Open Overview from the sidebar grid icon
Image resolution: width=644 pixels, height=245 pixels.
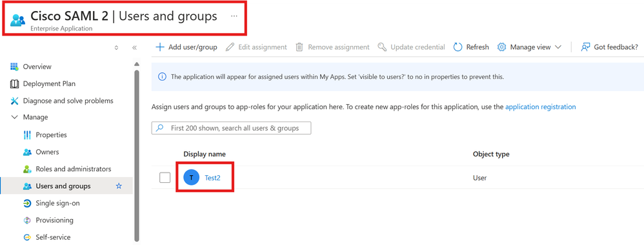coord(14,67)
